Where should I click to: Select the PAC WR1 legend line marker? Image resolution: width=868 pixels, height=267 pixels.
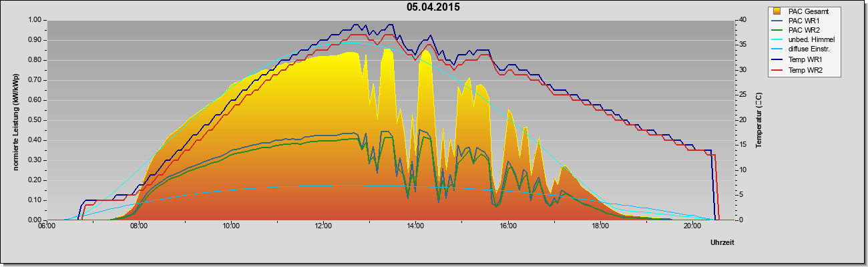tap(777, 21)
